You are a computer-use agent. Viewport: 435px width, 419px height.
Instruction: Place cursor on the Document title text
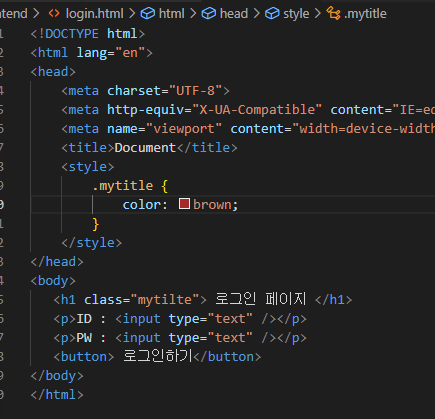145,148
